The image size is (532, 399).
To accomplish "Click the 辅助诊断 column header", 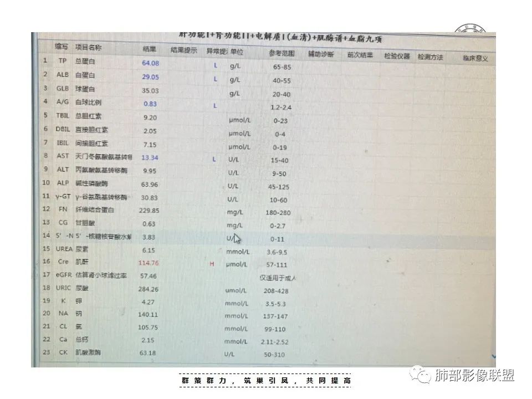I will (321, 54).
